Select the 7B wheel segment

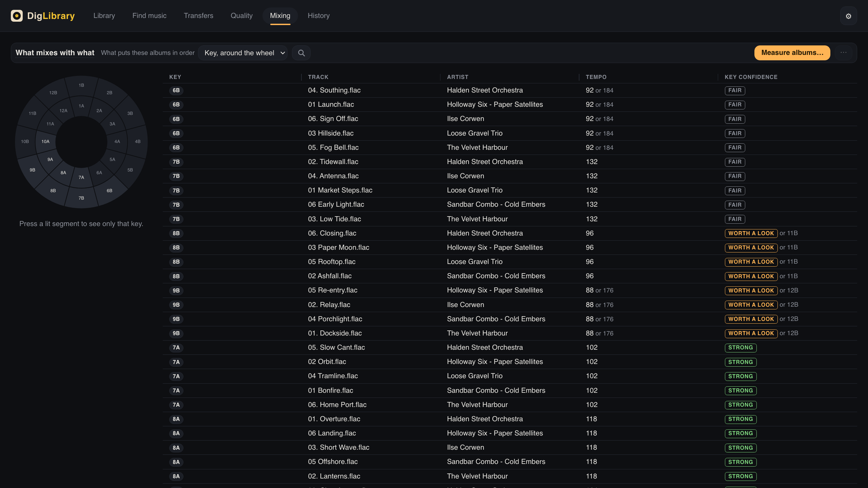pos(81,198)
